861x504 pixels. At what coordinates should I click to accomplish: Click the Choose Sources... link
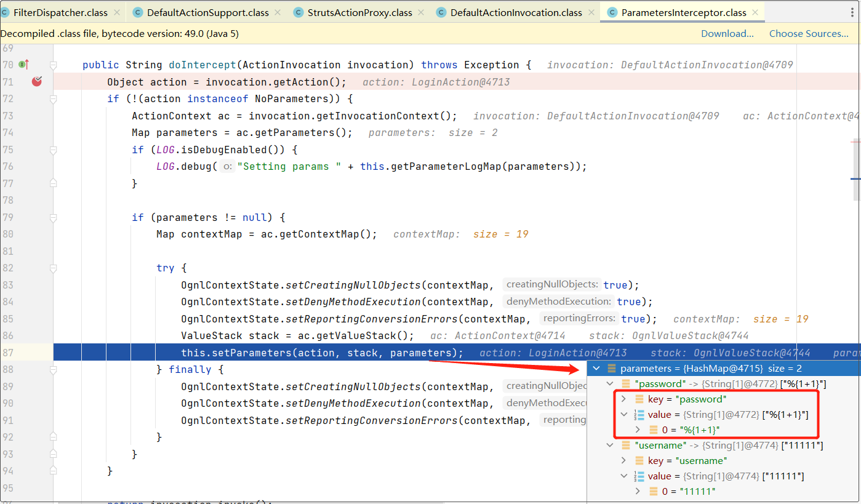(809, 33)
